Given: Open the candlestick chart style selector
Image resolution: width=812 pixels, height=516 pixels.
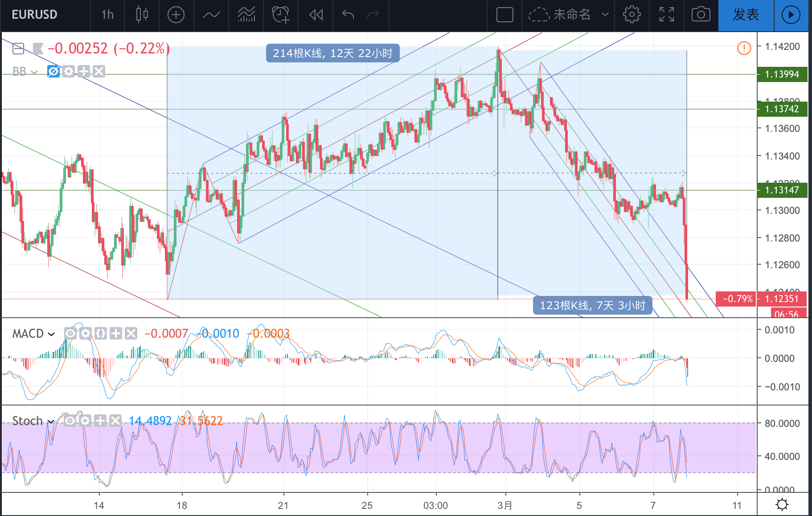Looking at the screenshot, I should [x=142, y=15].
